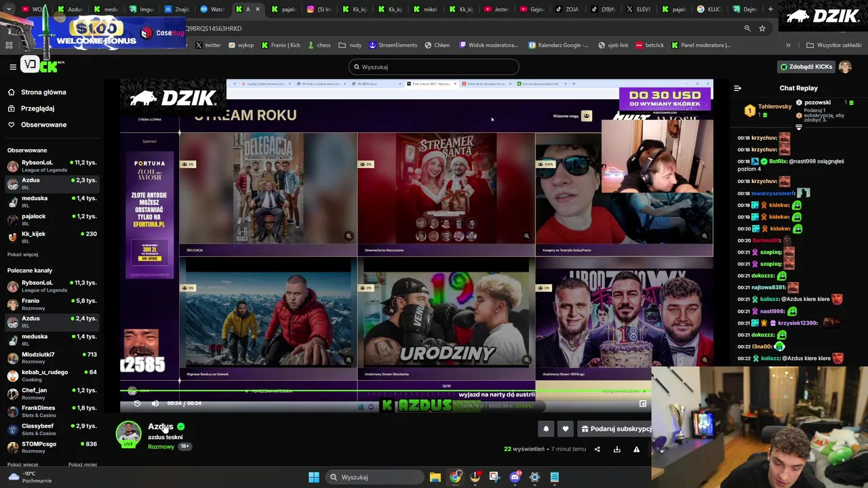Open the betclick bookmark
Viewport: 868px width, 488px height.
pyautogui.click(x=650, y=45)
